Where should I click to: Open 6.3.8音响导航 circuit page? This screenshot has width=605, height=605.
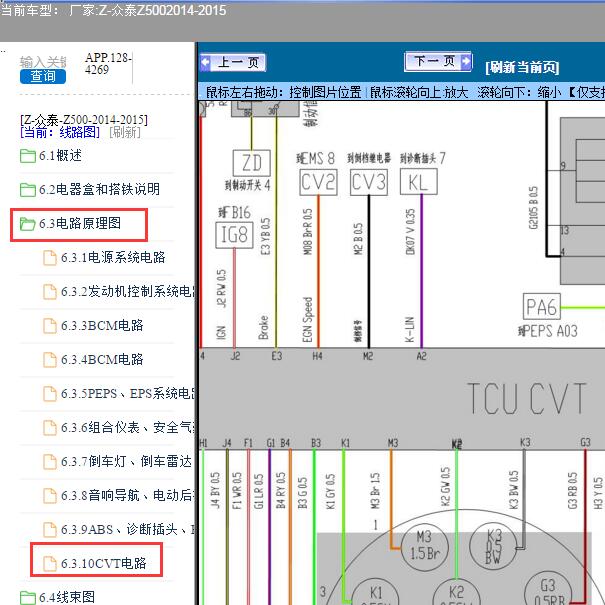[127, 495]
